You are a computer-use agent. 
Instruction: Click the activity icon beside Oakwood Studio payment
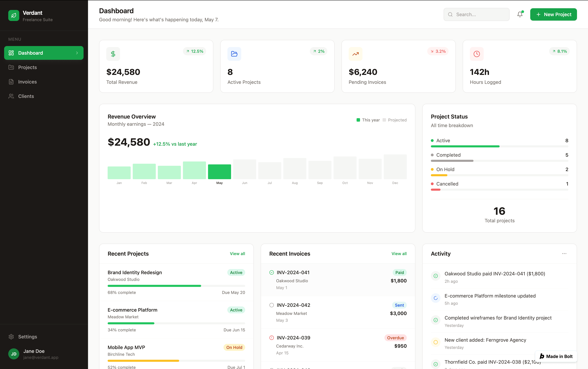[436, 276]
